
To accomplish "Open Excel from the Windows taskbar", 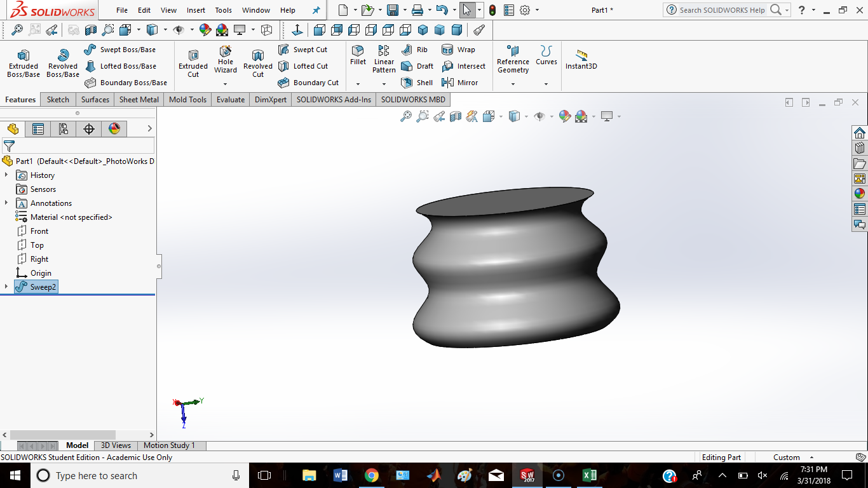I will [x=589, y=475].
